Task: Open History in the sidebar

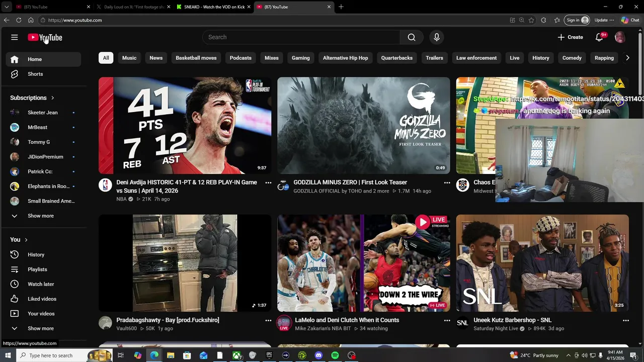Action: pos(43,254)
